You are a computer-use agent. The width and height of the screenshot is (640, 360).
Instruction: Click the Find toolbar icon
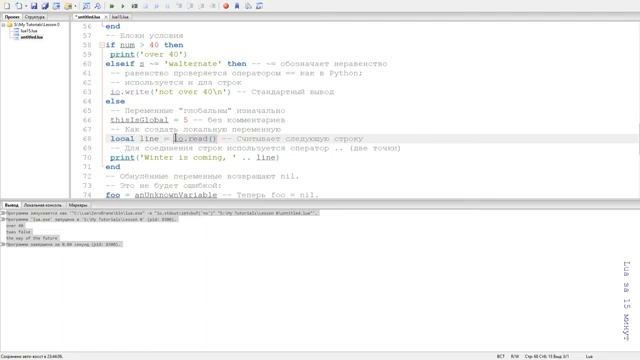86,6
